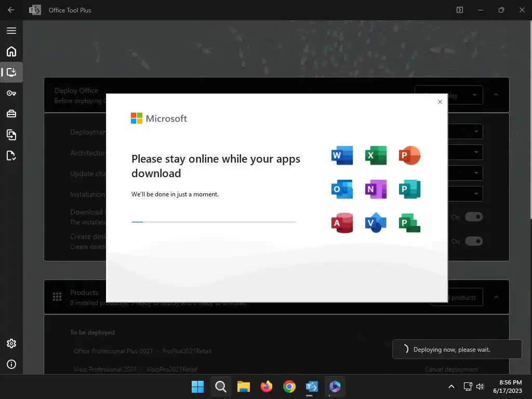Click the OneNote app icon
This screenshot has width=532, height=399.
(376, 189)
